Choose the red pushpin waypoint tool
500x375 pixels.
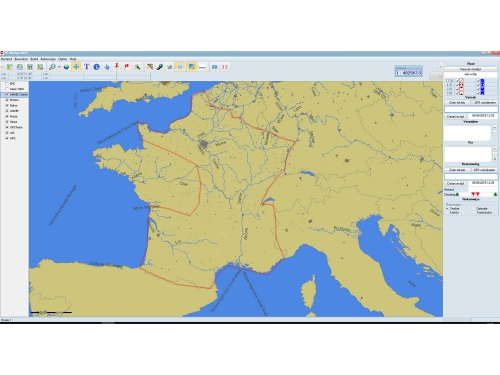click(x=117, y=67)
